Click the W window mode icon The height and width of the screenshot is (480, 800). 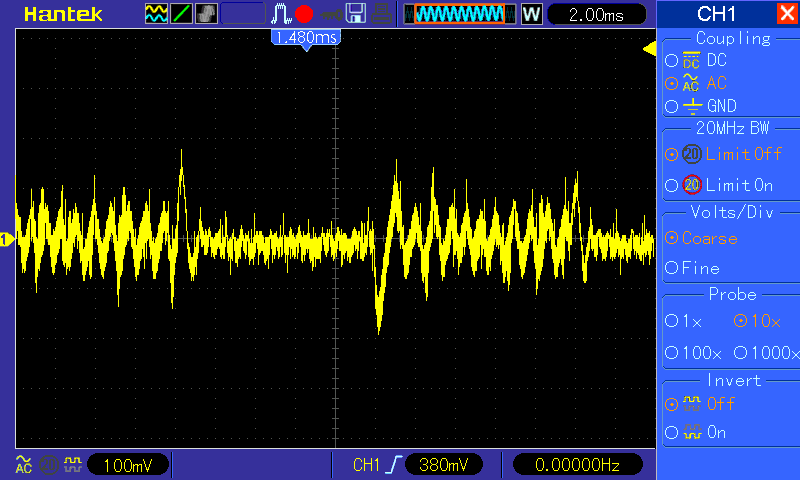(x=531, y=14)
